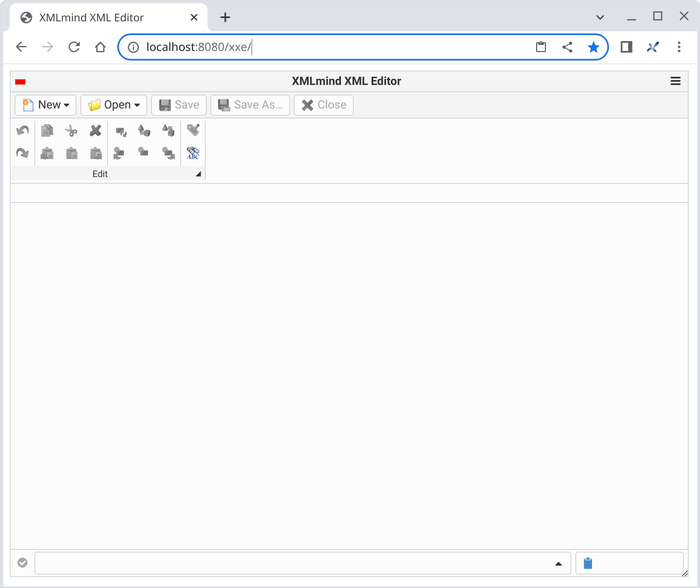The height and width of the screenshot is (588, 700).
Task: Open the browser side panel
Action: (627, 47)
